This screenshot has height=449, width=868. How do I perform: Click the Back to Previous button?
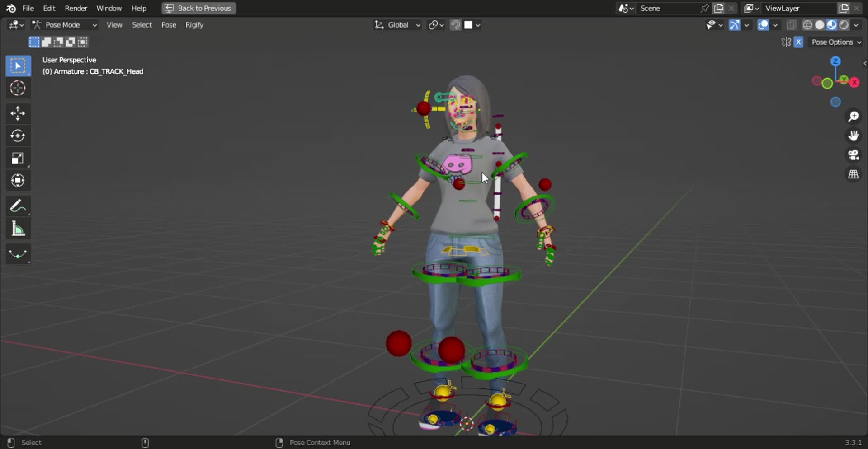click(x=198, y=8)
